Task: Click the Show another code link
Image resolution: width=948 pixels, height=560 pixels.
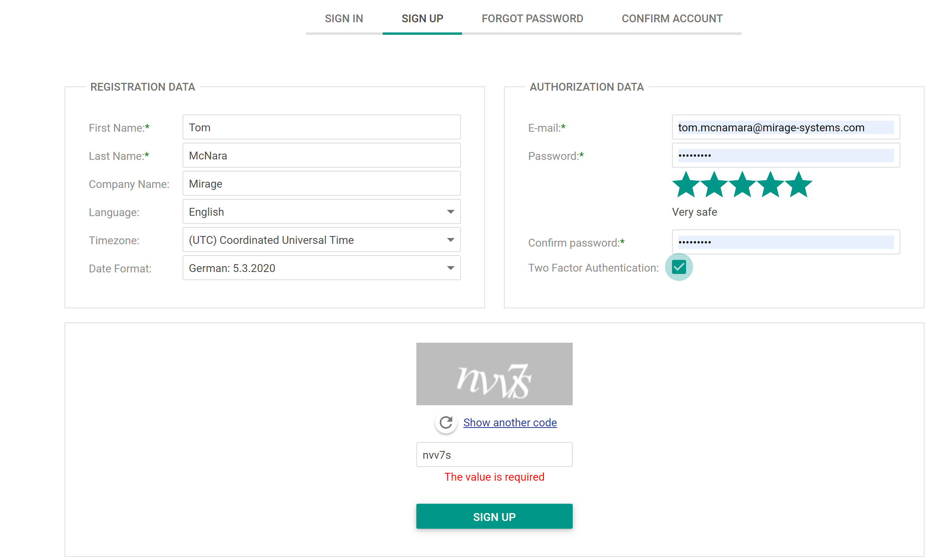Action: (x=510, y=422)
